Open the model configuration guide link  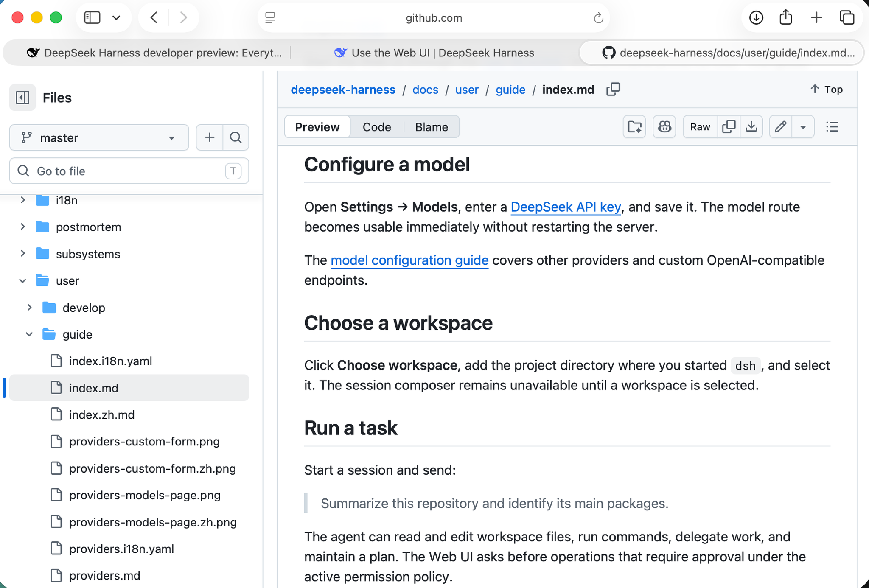click(409, 260)
